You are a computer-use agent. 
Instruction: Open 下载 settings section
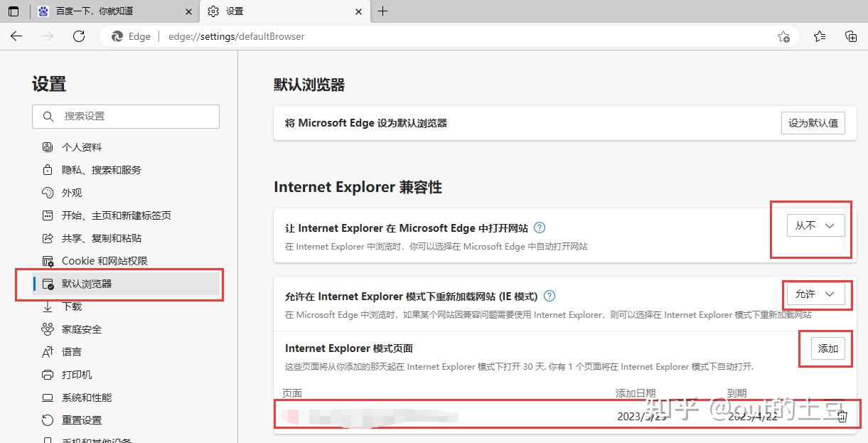tap(72, 306)
